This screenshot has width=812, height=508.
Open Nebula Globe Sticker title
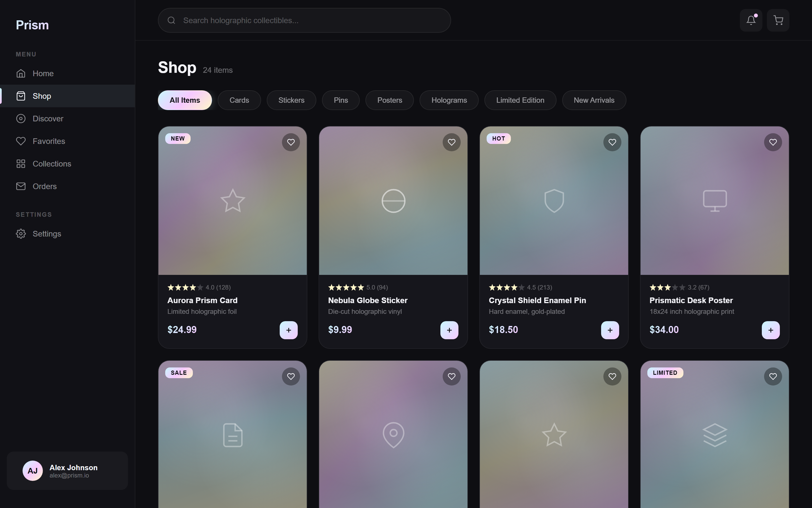(x=368, y=300)
